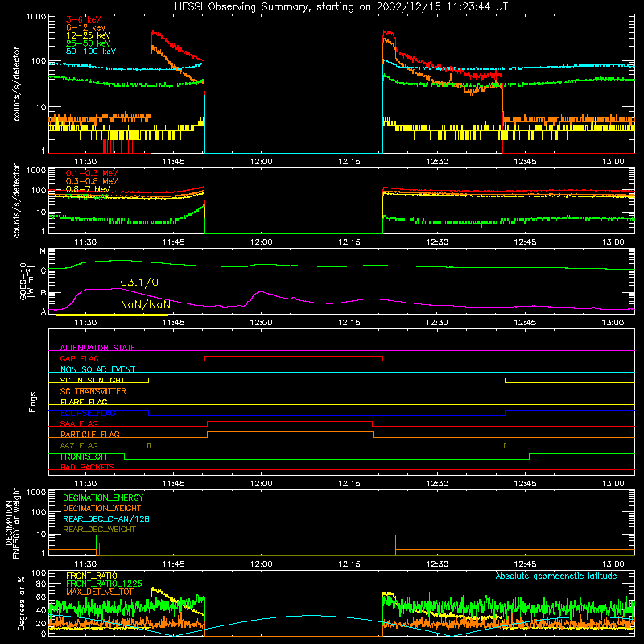Select the ATTENUATOR_STATE flag label

coord(97,348)
